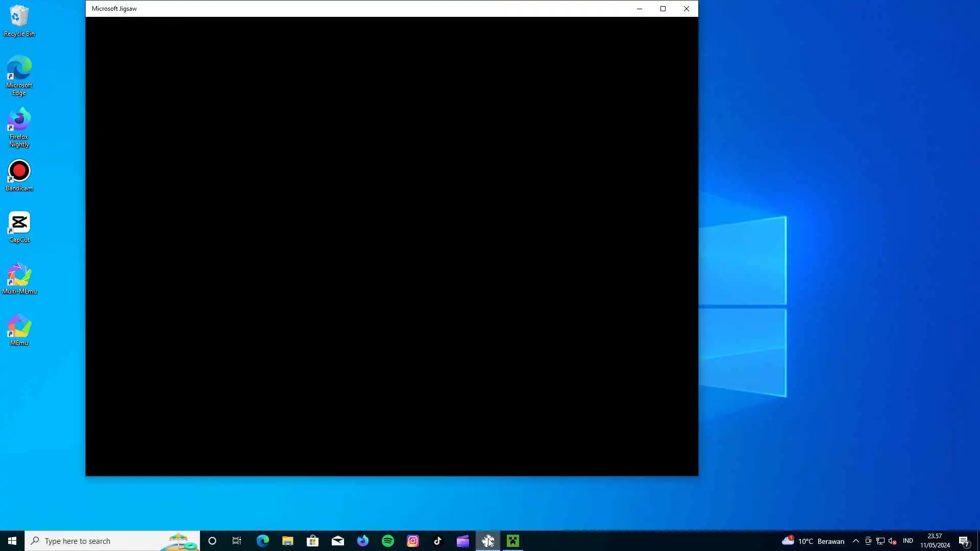The height and width of the screenshot is (551, 980).
Task: Open Task View on the taskbar
Action: [x=237, y=541]
